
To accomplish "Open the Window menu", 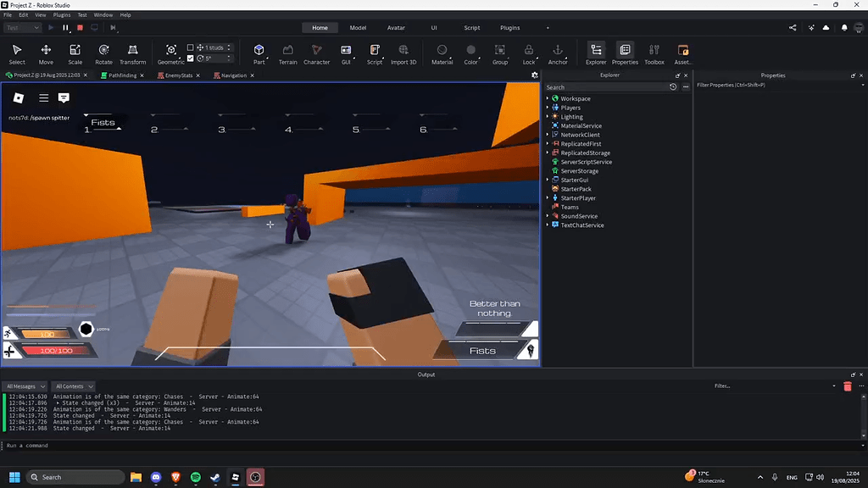I will point(103,15).
